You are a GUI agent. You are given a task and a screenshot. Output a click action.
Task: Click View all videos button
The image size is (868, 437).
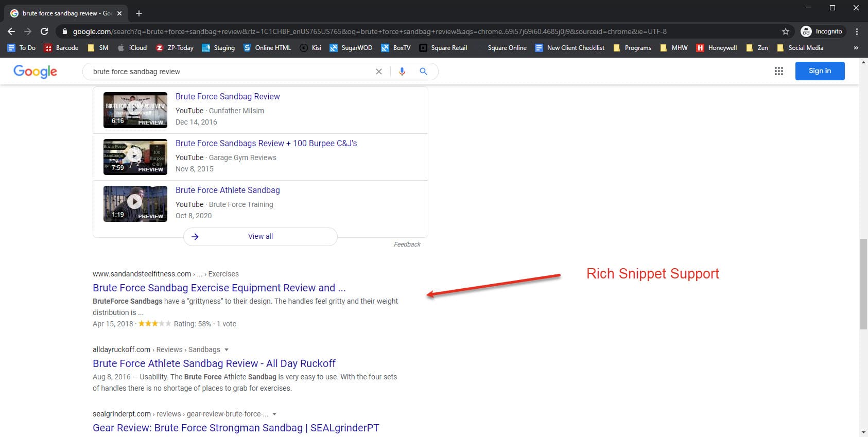pyautogui.click(x=261, y=236)
